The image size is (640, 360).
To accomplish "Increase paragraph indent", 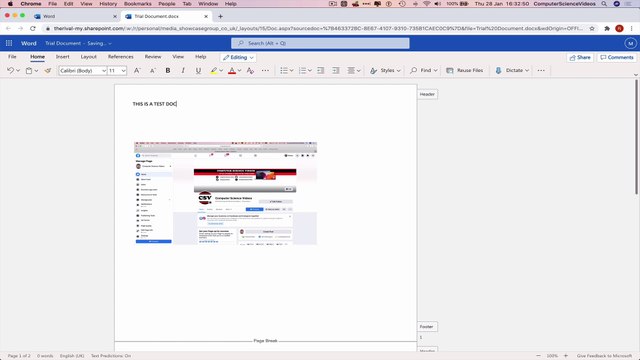I will pos(336,71).
